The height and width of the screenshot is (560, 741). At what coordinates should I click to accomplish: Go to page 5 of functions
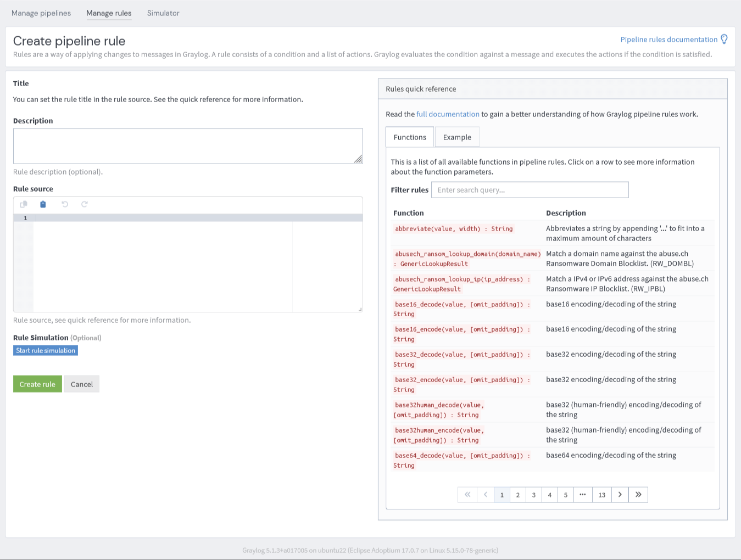pyautogui.click(x=566, y=495)
